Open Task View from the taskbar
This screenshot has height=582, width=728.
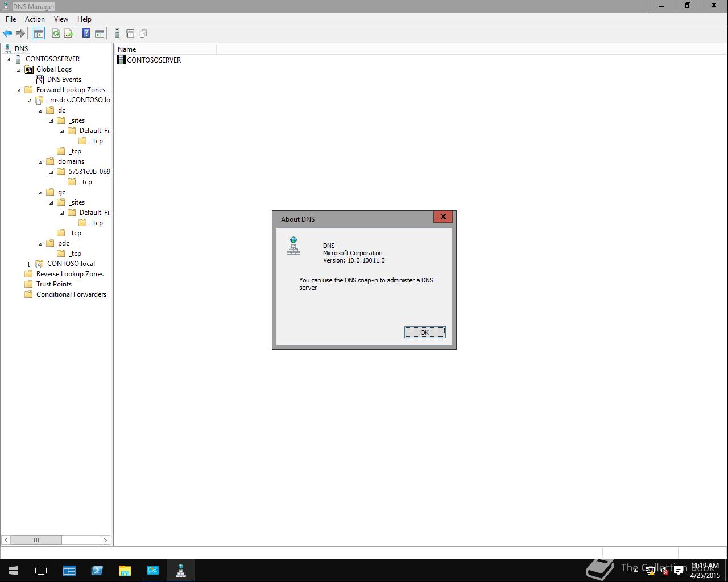[x=41, y=571]
